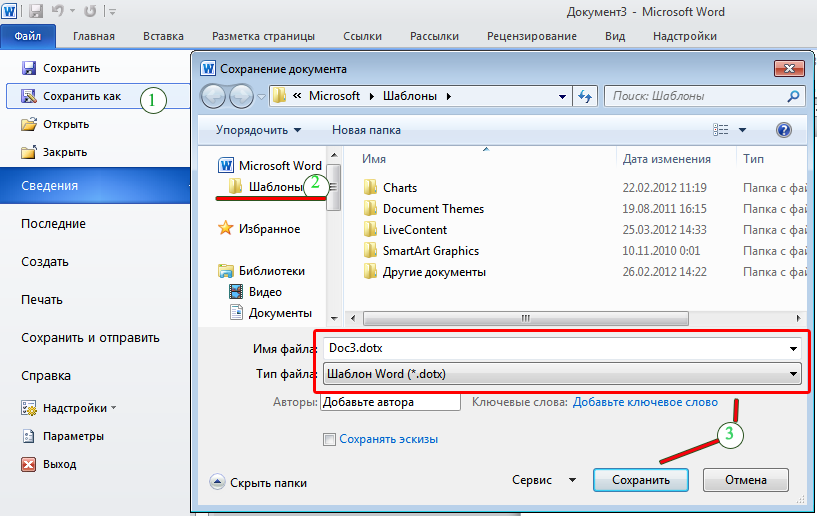Choose Сохранить как in the File menu
Viewport: 817px width, 516px height.
click(97, 96)
